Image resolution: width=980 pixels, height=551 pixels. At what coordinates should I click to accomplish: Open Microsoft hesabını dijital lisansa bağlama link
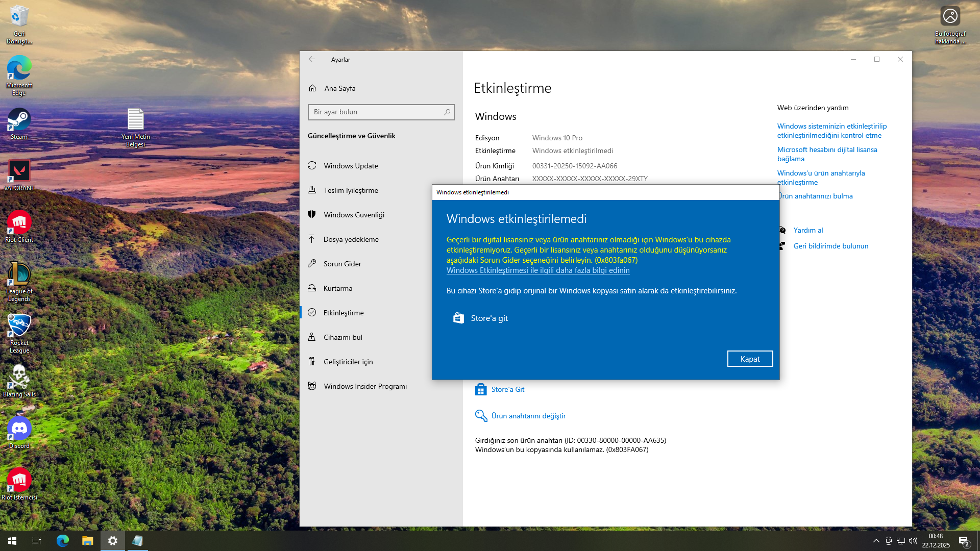click(827, 154)
